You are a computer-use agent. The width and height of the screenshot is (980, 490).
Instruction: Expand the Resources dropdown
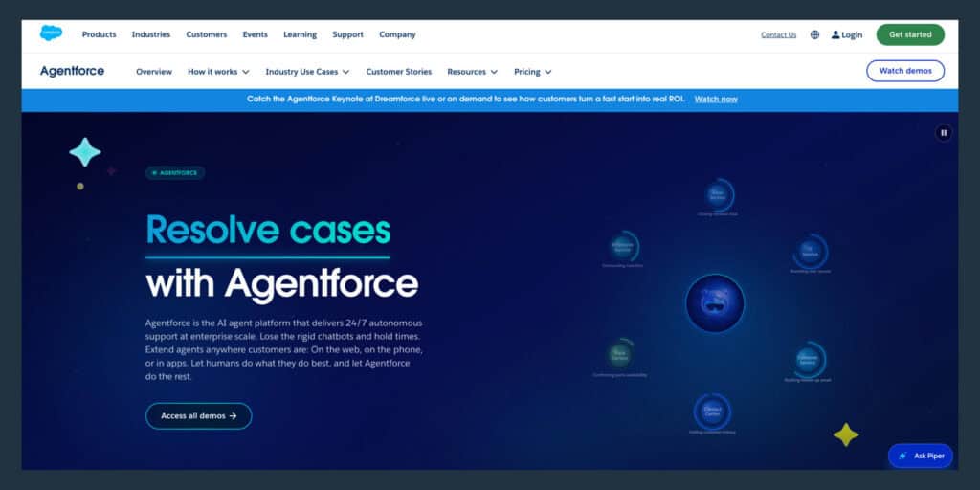(x=473, y=72)
